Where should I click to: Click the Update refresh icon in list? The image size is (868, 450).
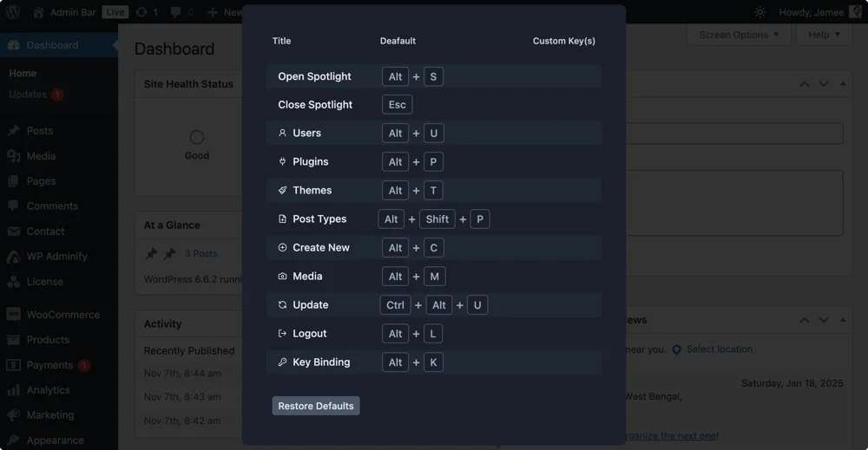click(282, 304)
